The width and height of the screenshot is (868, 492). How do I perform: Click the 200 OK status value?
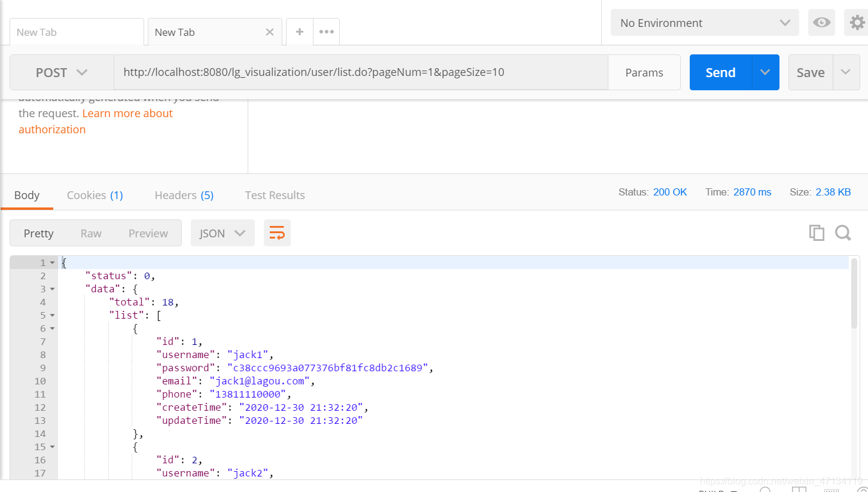point(670,192)
